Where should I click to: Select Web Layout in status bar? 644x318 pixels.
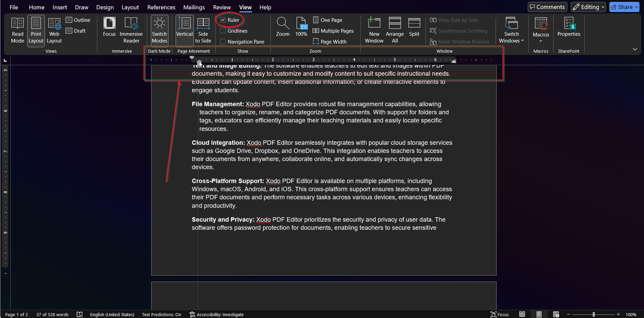(556, 314)
